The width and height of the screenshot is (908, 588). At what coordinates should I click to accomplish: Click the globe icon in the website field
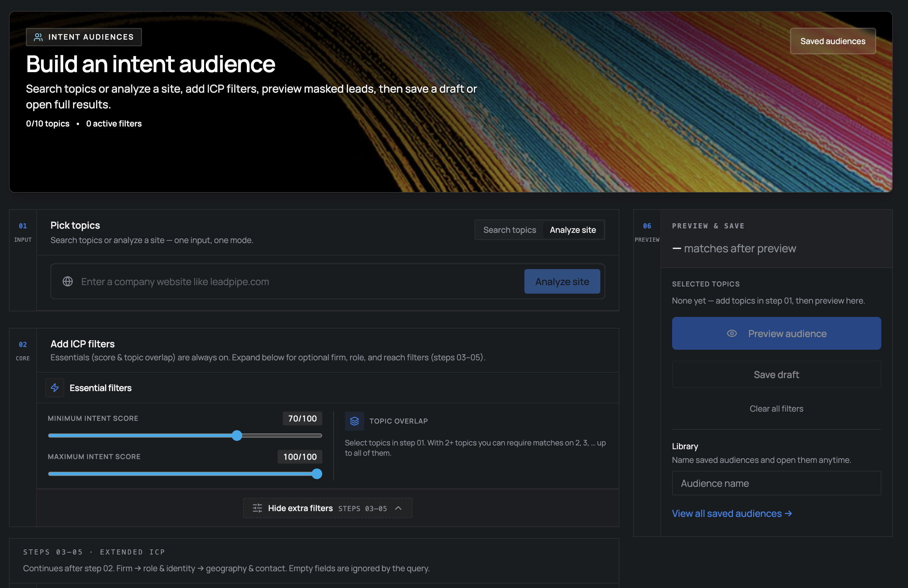[x=68, y=282]
